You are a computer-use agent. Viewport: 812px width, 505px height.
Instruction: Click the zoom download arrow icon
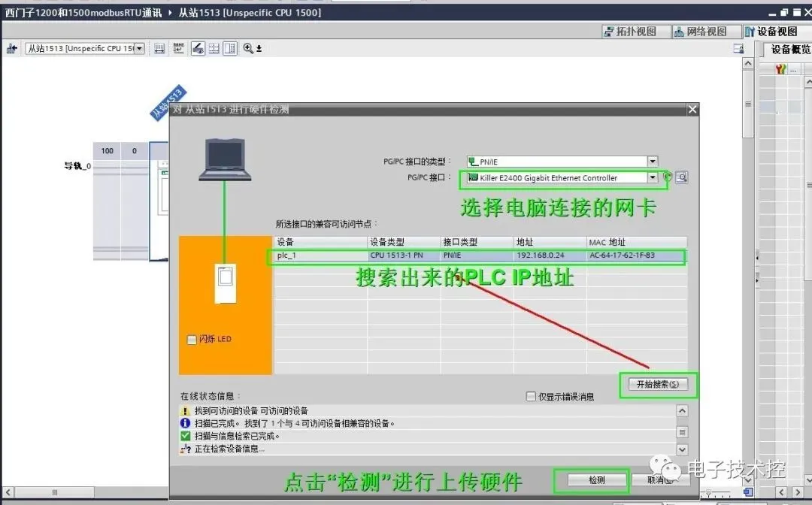259,49
